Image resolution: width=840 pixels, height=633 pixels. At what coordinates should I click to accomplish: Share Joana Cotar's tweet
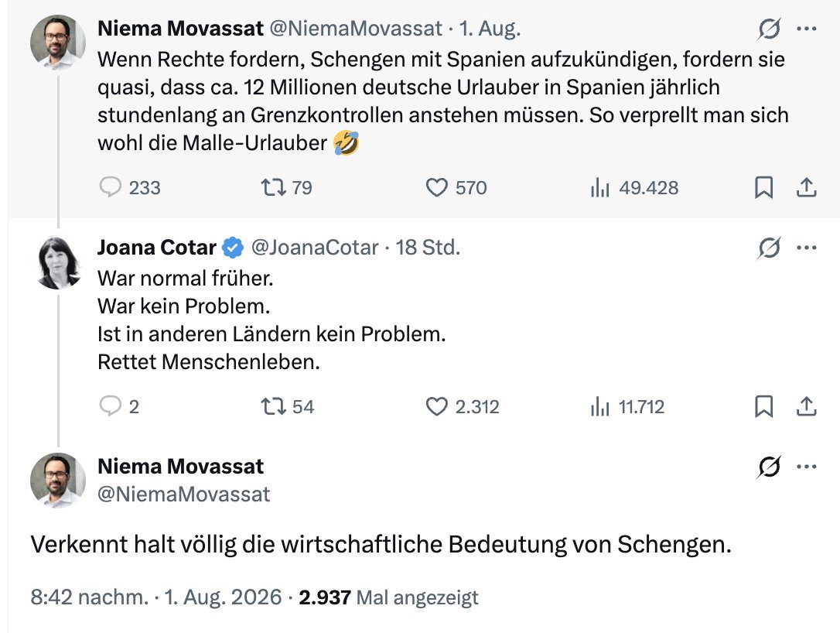click(806, 406)
